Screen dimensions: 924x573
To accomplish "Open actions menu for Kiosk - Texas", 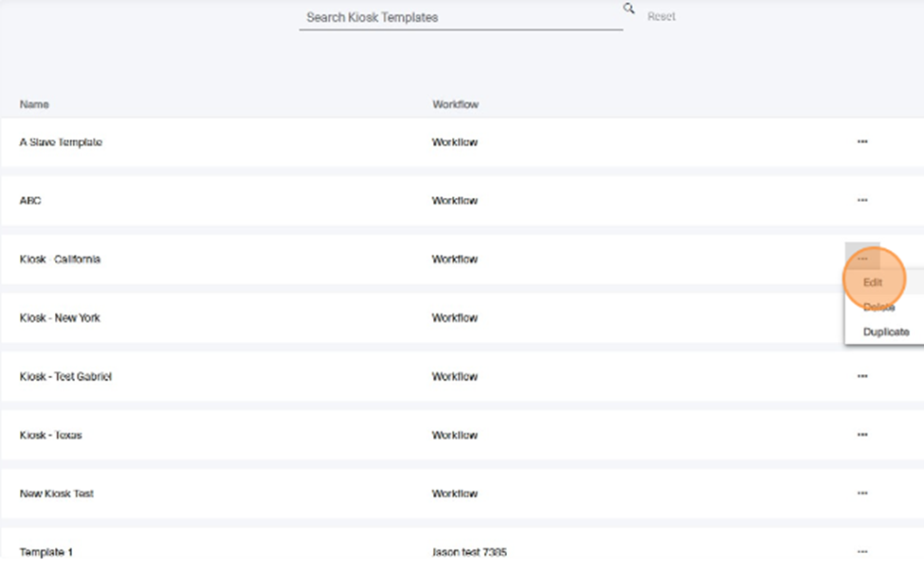I will tap(862, 435).
